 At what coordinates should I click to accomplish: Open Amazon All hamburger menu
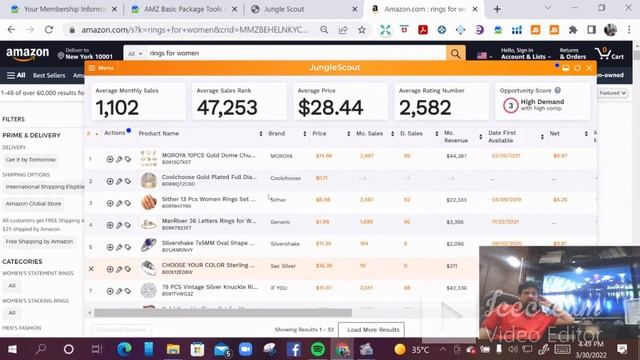pos(16,76)
